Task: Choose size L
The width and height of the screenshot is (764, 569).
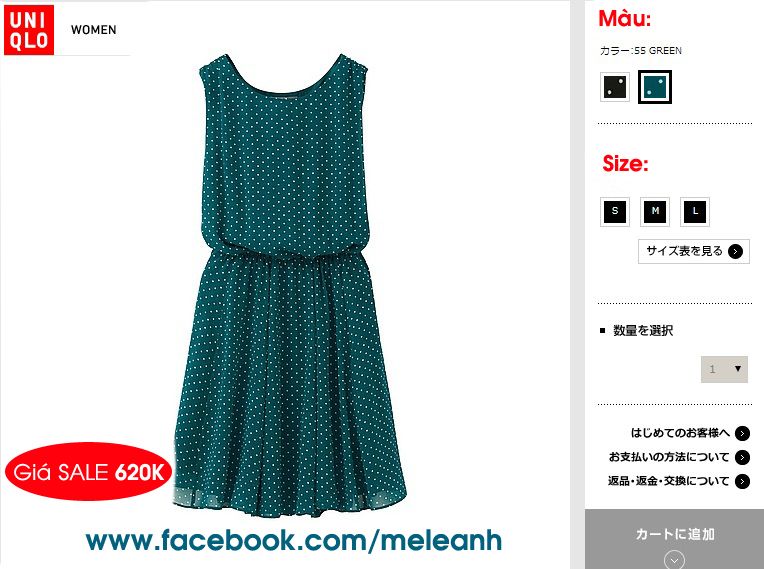Action: pyautogui.click(x=695, y=212)
